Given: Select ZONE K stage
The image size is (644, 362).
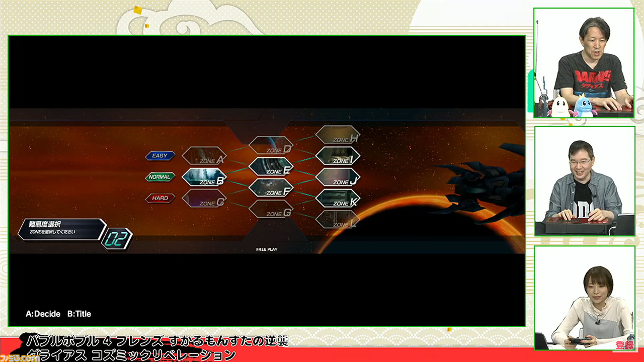Looking at the screenshot, I should pyautogui.click(x=338, y=198).
